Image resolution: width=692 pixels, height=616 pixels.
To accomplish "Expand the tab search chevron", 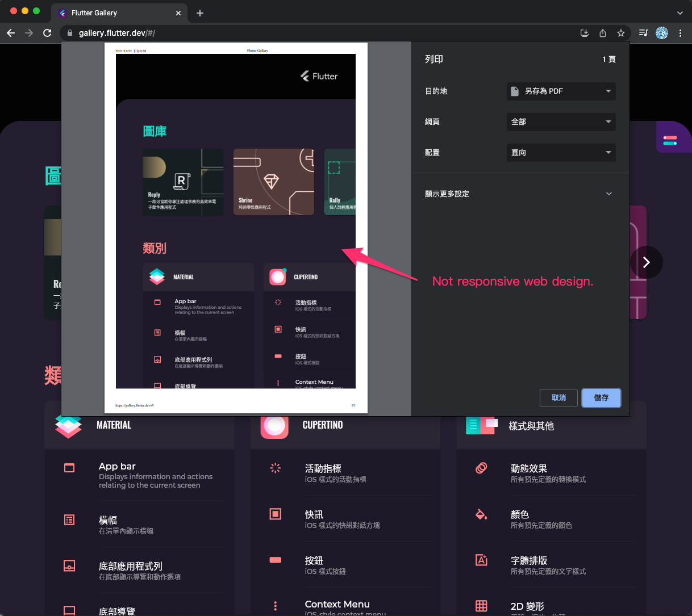I will coord(680,12).
